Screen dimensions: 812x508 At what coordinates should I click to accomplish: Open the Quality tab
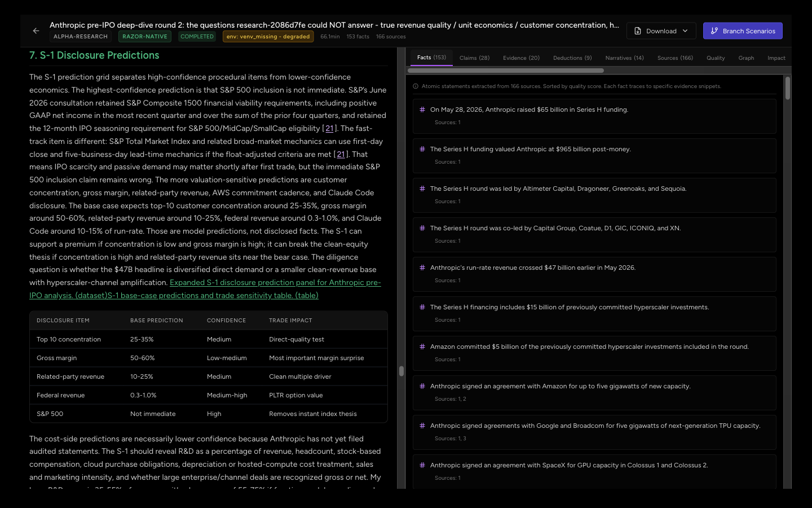[x=716, y=58]
